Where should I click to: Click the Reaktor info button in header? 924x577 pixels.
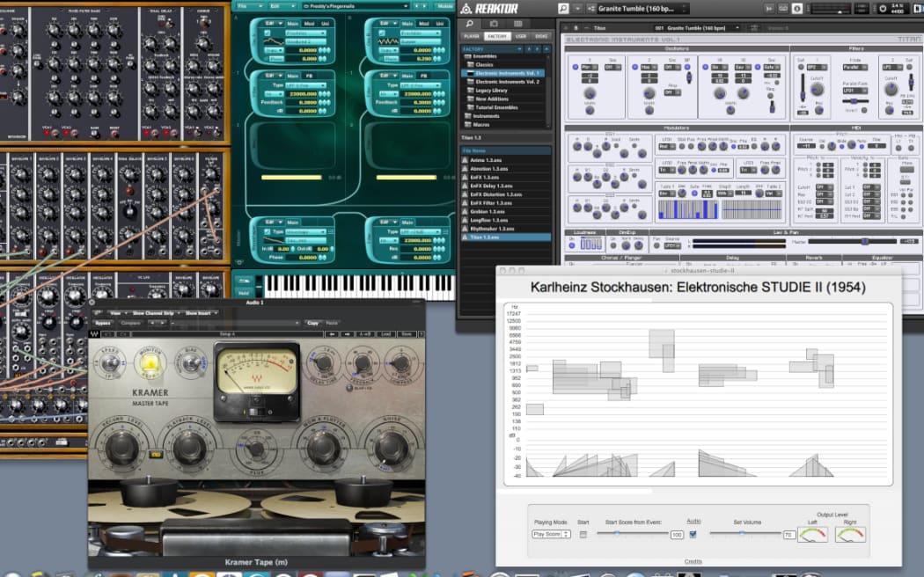pos(796,8)
